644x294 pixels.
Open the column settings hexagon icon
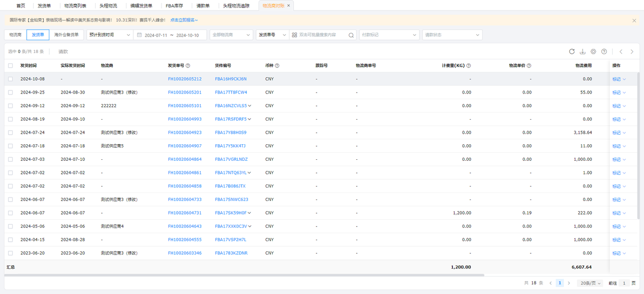593,51
